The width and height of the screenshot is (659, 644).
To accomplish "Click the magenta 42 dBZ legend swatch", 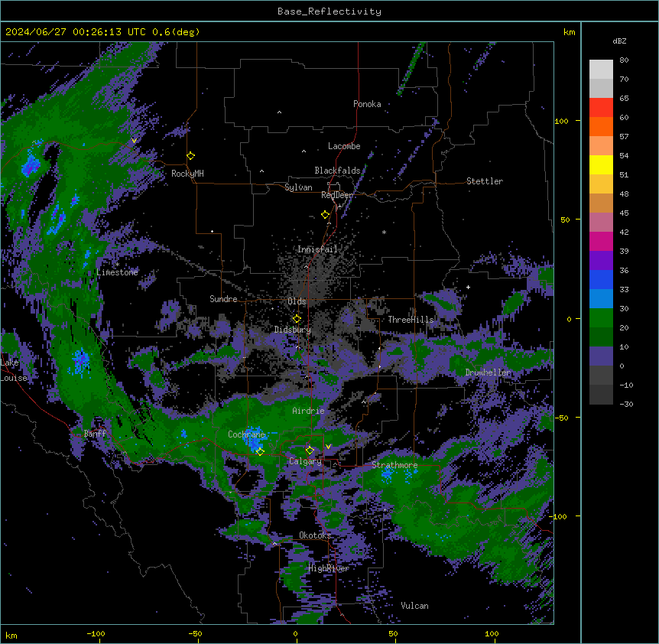I will click(x=601, y=241).
